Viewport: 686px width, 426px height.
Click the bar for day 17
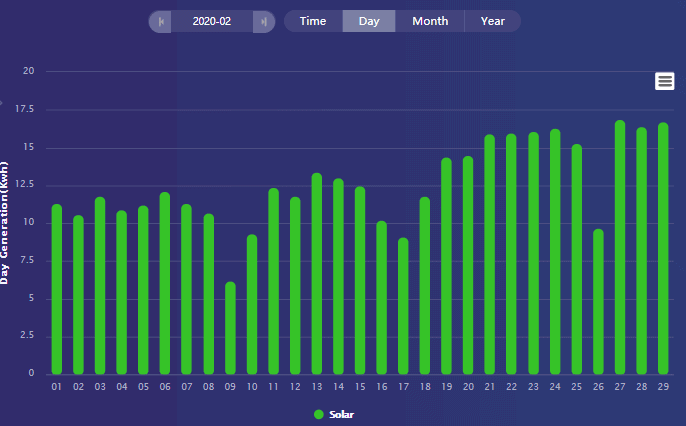[x=403, y=306]
